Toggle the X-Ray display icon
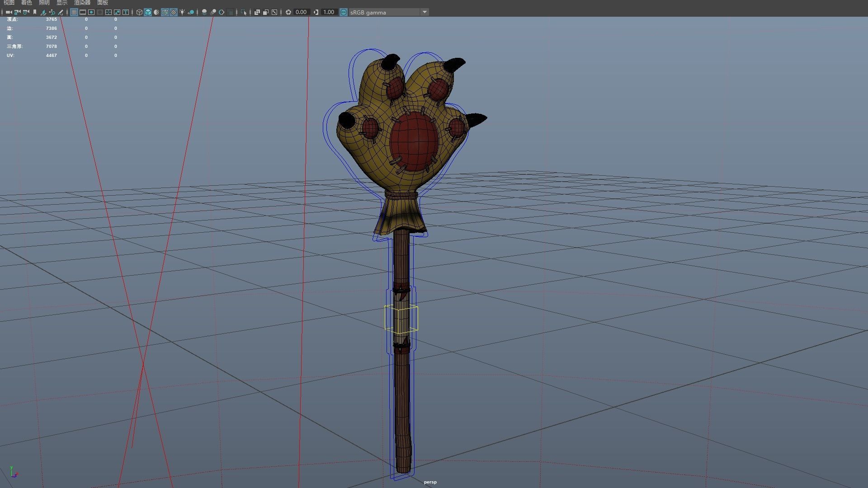The width and height of the screenshot is (868, 488). [257, 12]
